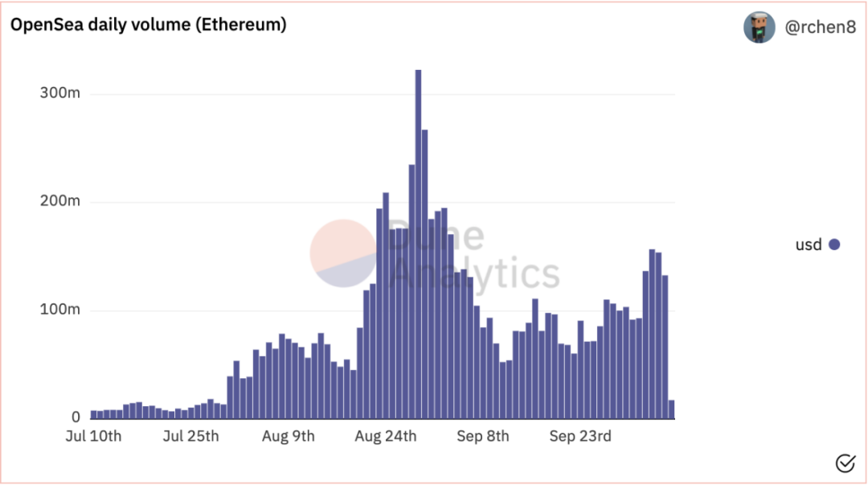
Task: Click the Aug 9th axis label
Action: click(289, 436)
